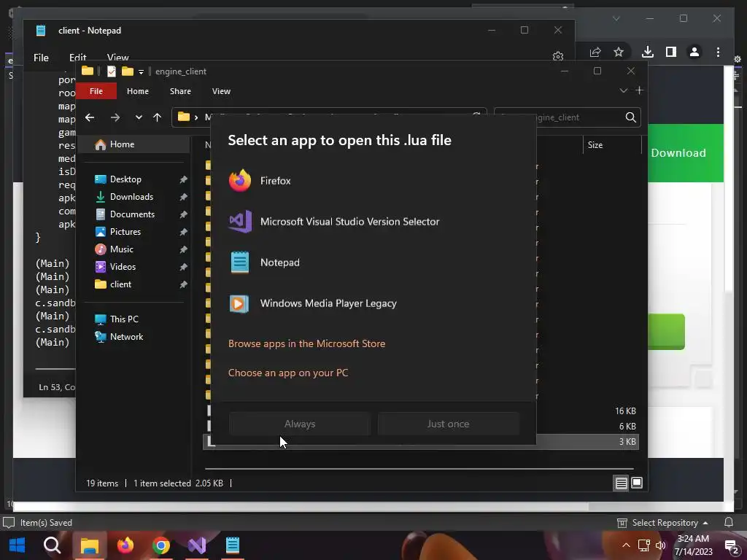Open View tab in File Explorer ribbon

tap(221, 91)
